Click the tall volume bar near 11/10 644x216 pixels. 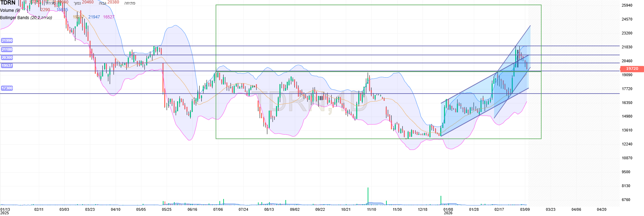click(x=368, y=196)
